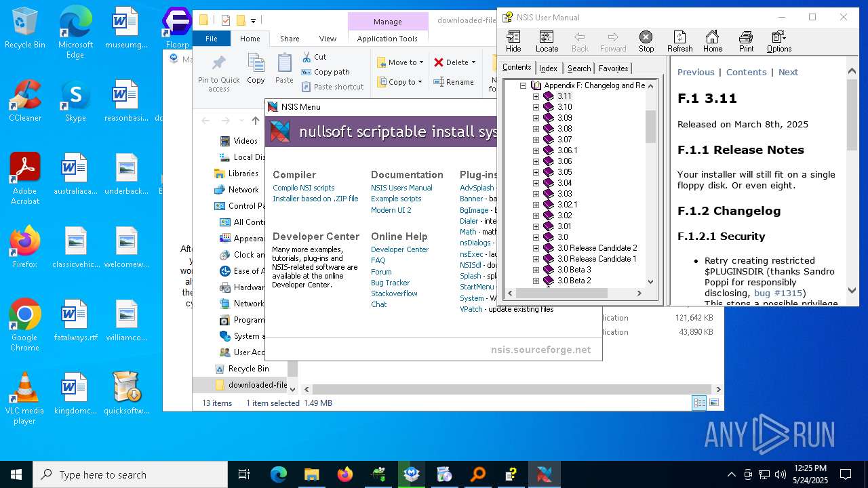Expand the 3.0 Beta 3 node
Screen dimensions: 868x488
point(536,270)
